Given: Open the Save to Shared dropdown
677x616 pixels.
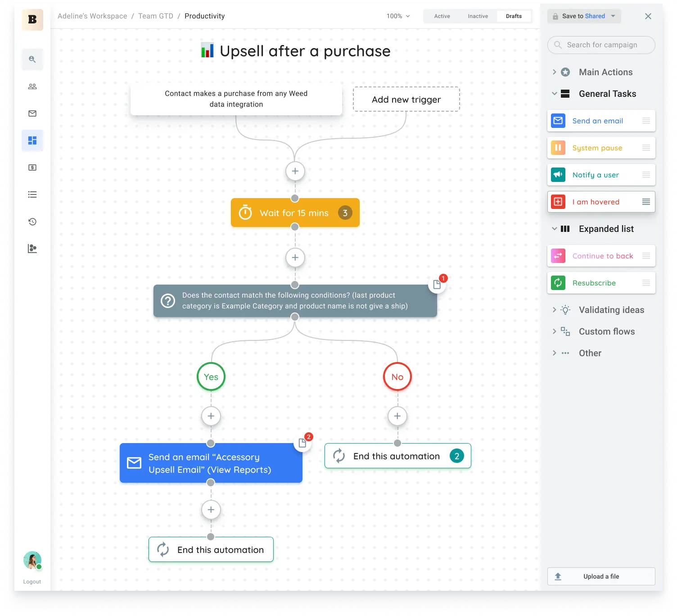Looking at the screenshot, I should (613, 16).
